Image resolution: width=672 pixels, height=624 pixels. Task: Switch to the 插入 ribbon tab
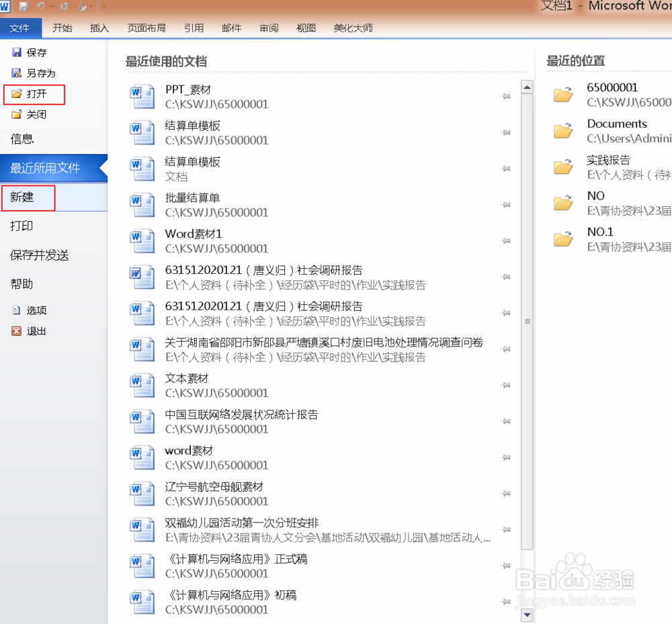99,28
